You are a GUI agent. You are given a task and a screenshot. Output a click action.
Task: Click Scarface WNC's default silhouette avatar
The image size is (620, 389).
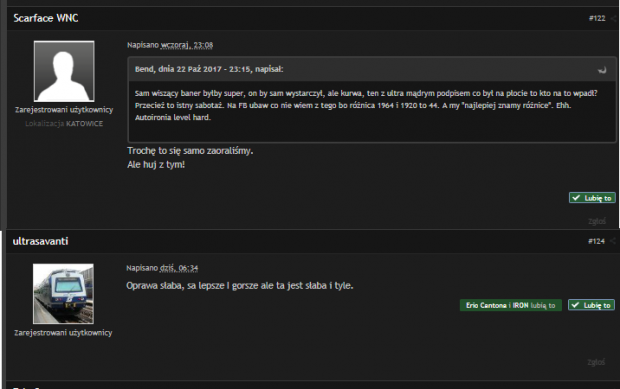(64, 71)
